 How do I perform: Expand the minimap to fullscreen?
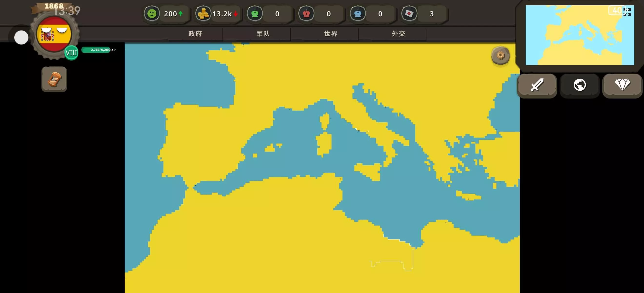[627, 12]
